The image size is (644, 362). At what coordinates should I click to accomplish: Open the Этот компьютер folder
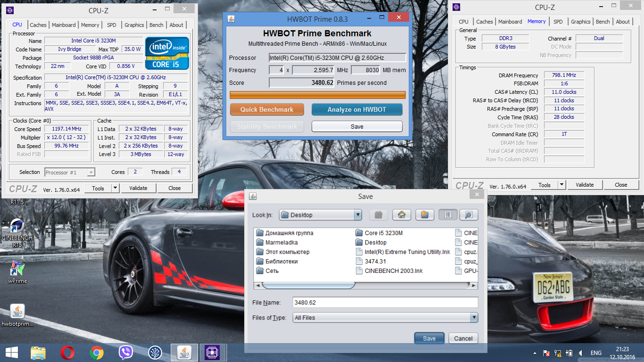(x=283, y=252)
